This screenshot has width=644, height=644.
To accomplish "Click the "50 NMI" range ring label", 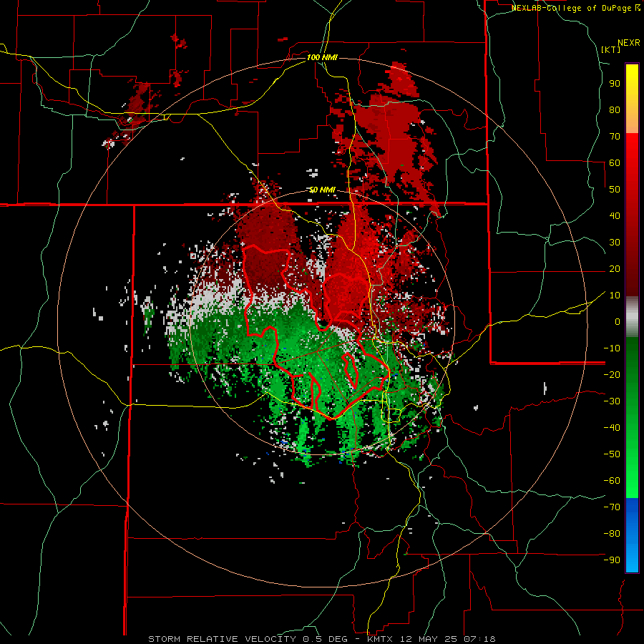I will (x=322, y=190).
